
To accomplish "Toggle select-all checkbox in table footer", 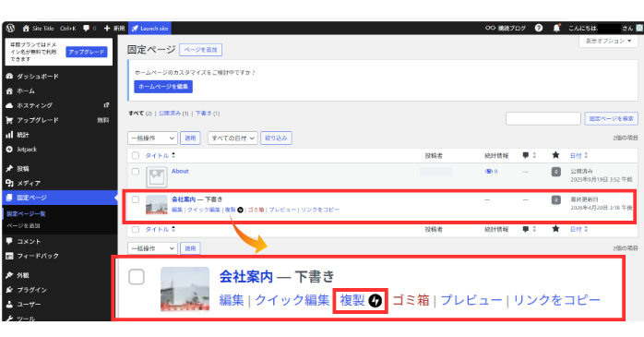I will (x=135, y=229).
